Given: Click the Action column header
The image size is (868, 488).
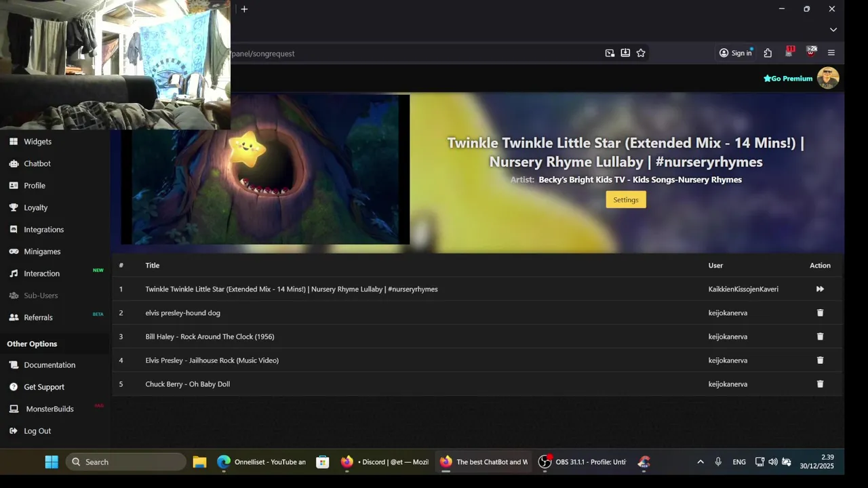Looking at the screenshot, I should (820, 265).
